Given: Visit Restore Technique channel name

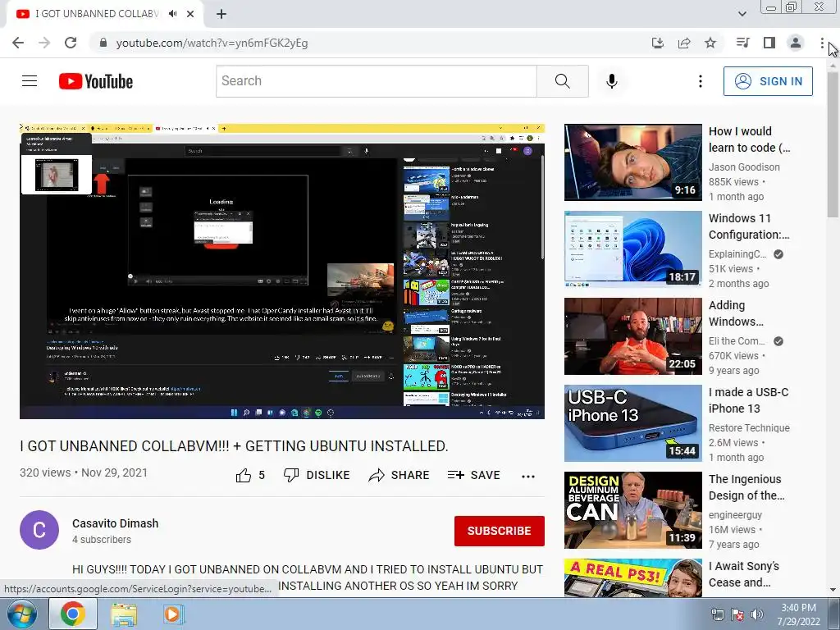Looking at the screenshot, I should [x=749, y=428].
